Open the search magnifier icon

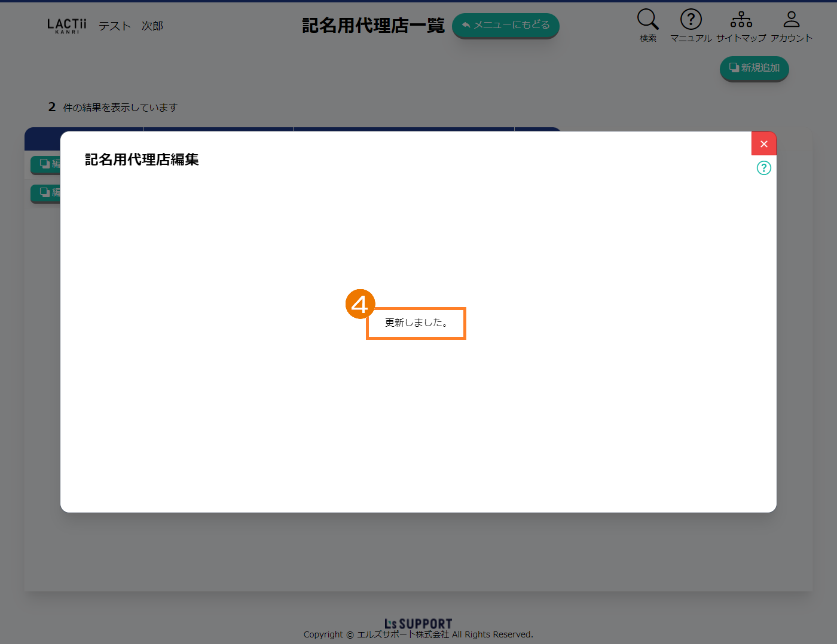(x=647, y=20)
